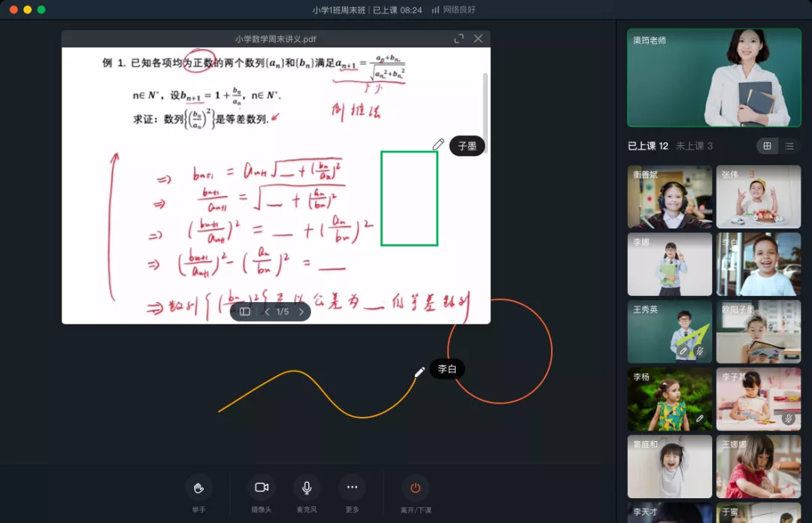Click 李白's student video thumbnail
The height and width of the screenshot is (523, 812).
[758, 264]
